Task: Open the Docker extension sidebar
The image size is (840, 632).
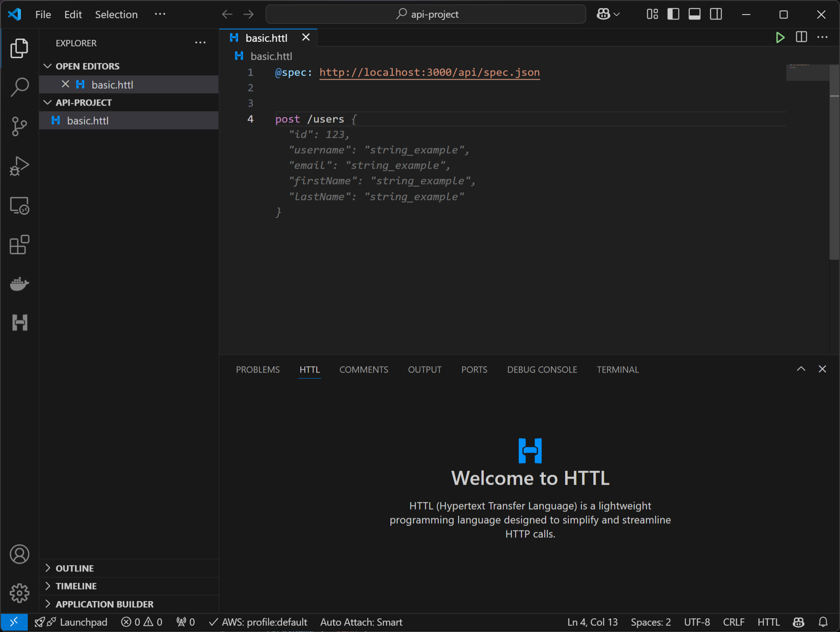Action: (x=19, y=284)
